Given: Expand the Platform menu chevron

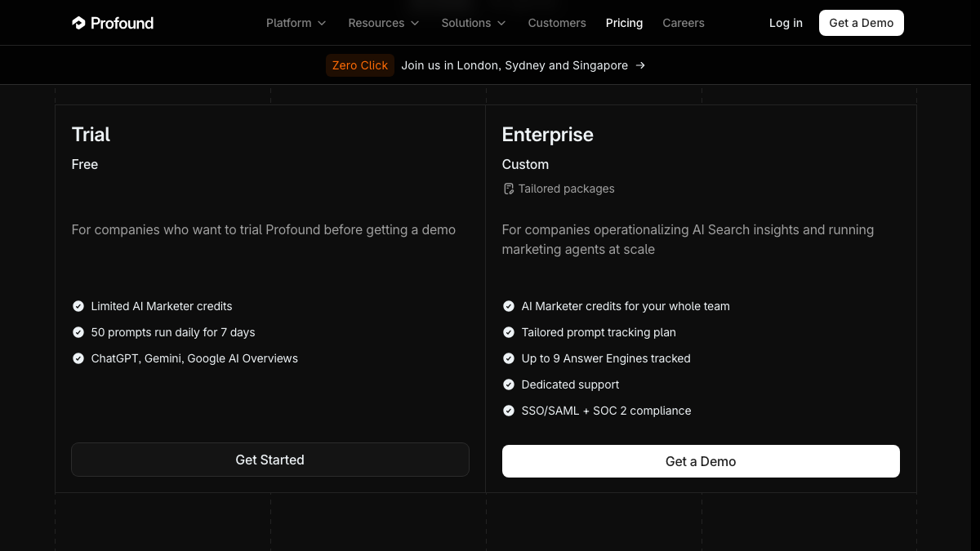Looking at the screenshot, I should click(x=322, y=24).
